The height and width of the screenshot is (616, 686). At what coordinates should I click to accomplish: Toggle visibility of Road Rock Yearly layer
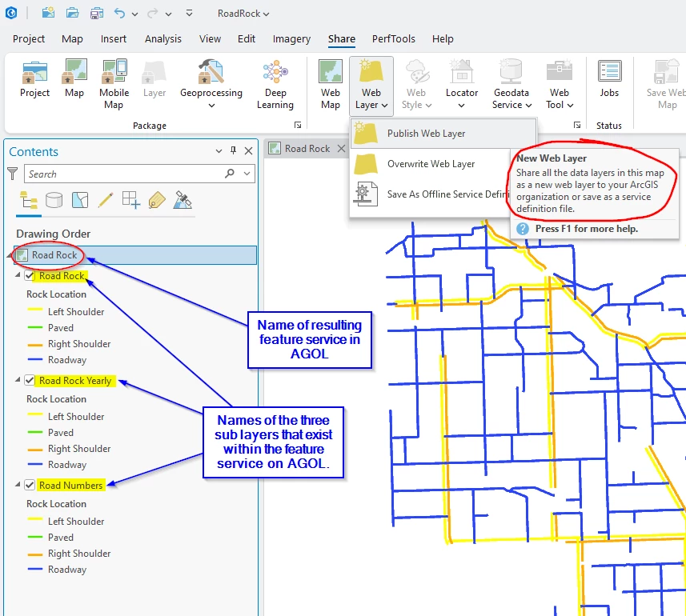[x=30, y=380]
